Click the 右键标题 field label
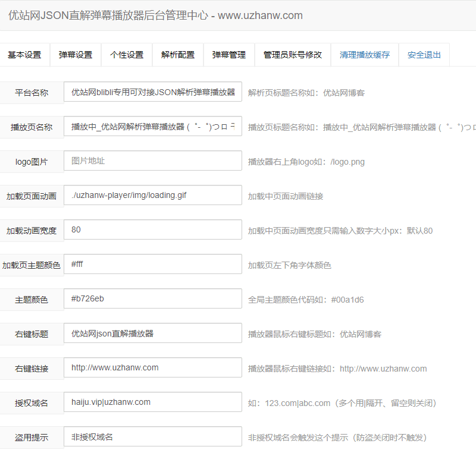The height and width of the screenshot is (453, 476). tap(32, 335)
